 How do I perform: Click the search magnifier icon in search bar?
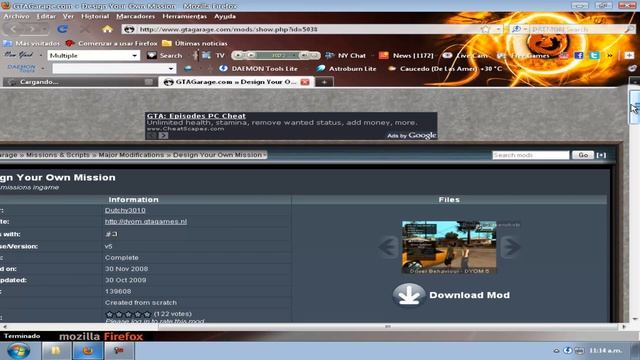pyautogui.click(x=629, y=29)
